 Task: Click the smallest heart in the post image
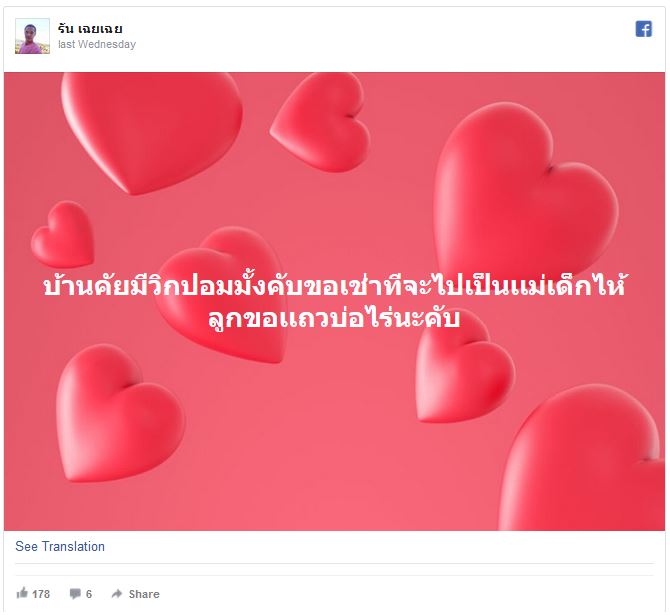63,234
